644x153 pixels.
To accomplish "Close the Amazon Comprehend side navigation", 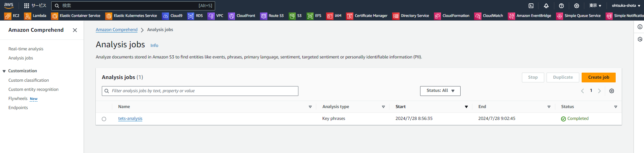I will click(75, 30).
